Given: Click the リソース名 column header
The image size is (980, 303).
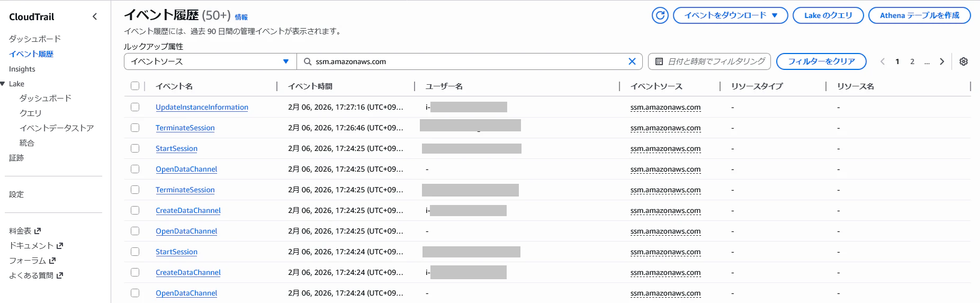Looking at the screenshot, I should click(856, 86).
